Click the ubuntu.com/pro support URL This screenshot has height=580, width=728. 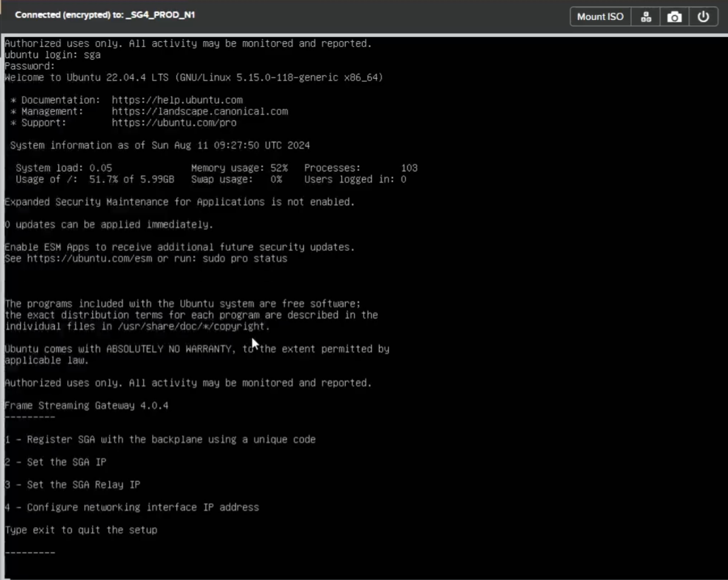[x=174, y=123]
